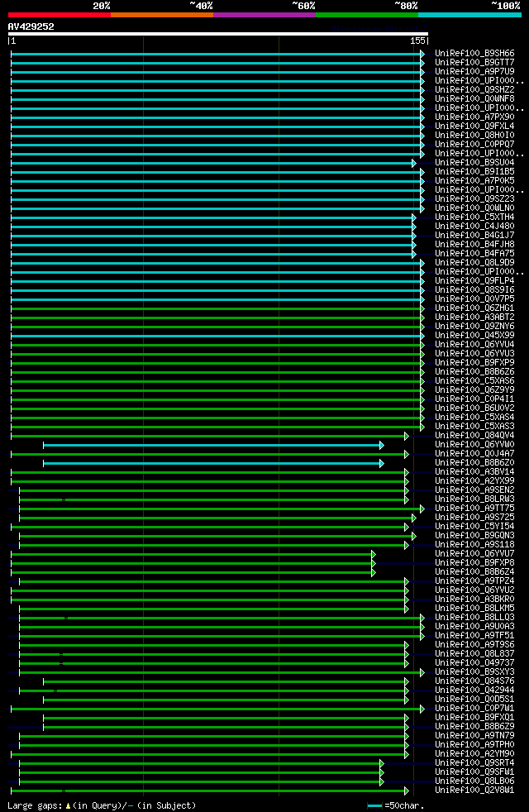Open hit UniRef100_Q0WNF8
This screenshot has width=529, height=812.
tap(474, 99)
